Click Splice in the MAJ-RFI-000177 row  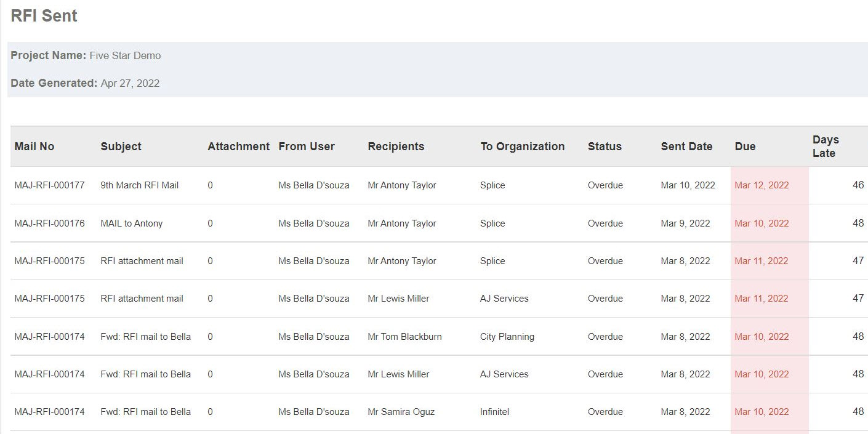tap(492, 185)
